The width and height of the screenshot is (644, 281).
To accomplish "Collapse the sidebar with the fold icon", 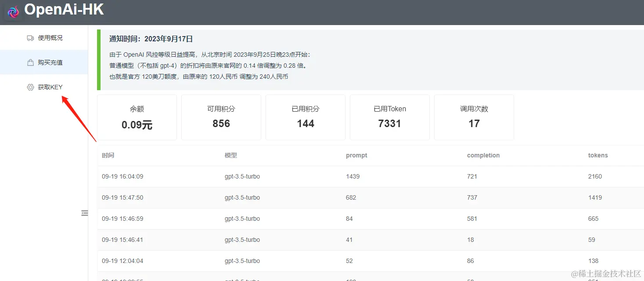I will 84,213.
